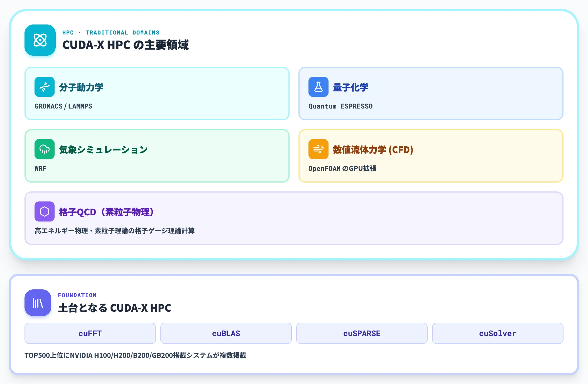
Task: Click the atom icon beside CUDA-X HPC heading
Action: pyautogui.click(x=40, y=40)
